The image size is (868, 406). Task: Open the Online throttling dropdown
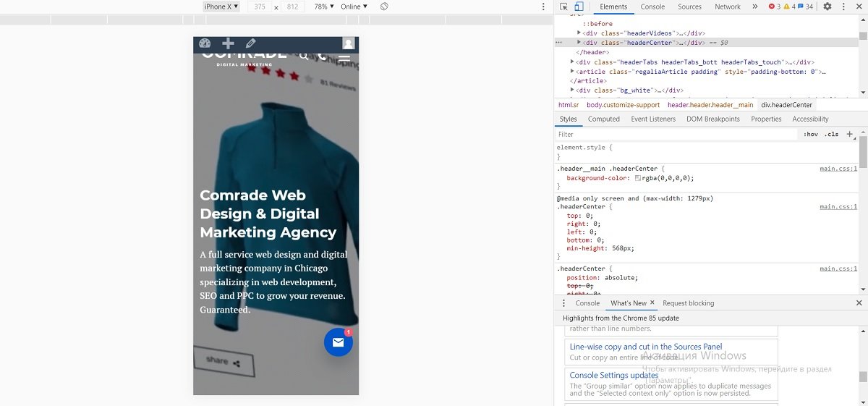(354, 7)
